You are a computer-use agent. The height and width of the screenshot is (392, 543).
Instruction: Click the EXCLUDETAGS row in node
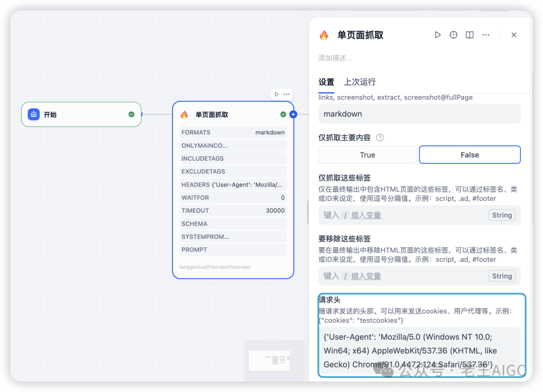point(233,171)
